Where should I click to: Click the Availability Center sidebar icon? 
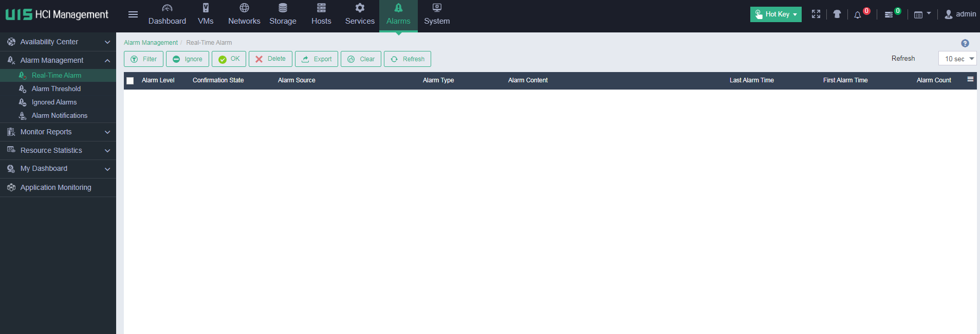point(11,42)
